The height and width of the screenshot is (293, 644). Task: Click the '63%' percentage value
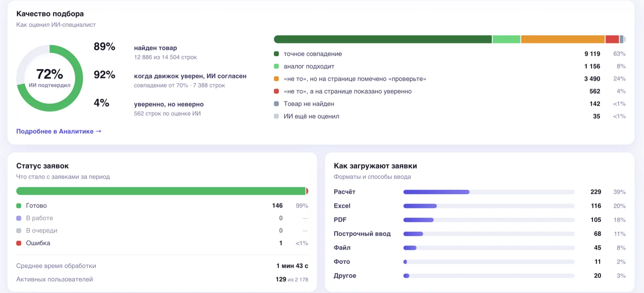coord(619,54)
